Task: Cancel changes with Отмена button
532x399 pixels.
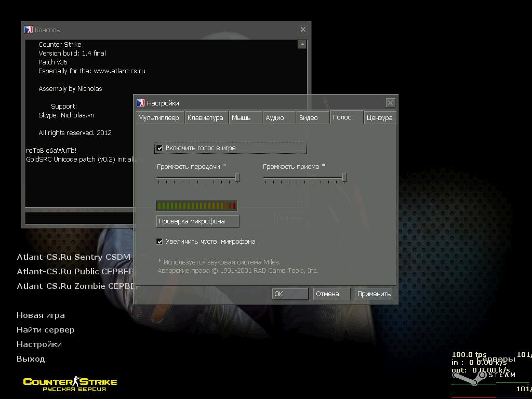Action: [331, 294]
